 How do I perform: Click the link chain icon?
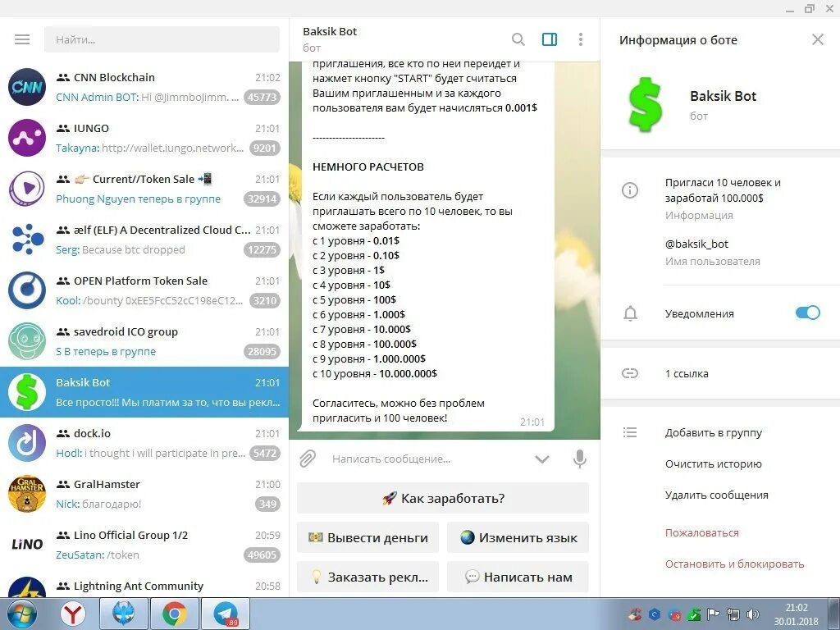(x=630, y=373)
